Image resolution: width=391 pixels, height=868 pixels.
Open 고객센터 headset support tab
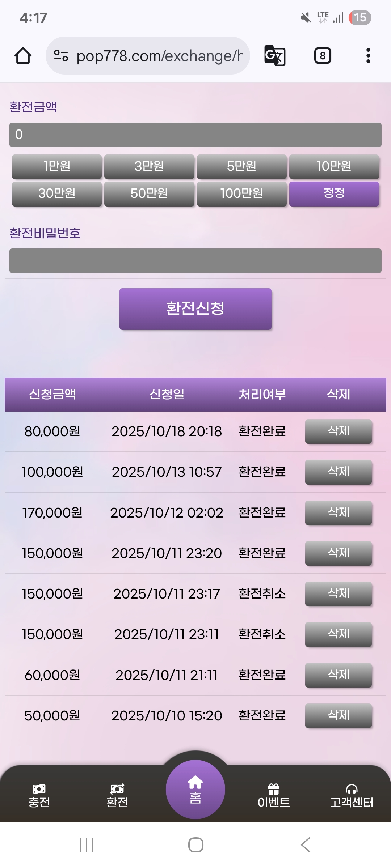pos(352,796)
